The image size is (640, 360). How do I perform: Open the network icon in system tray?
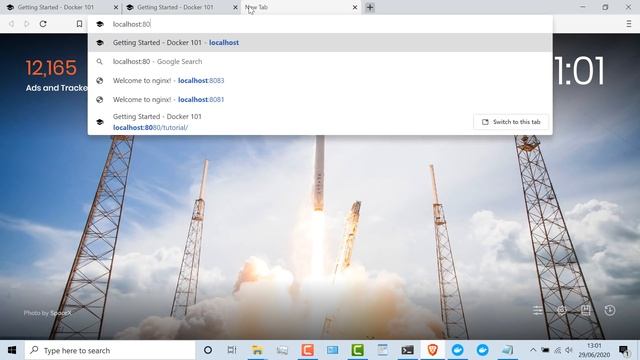(557, 350)
